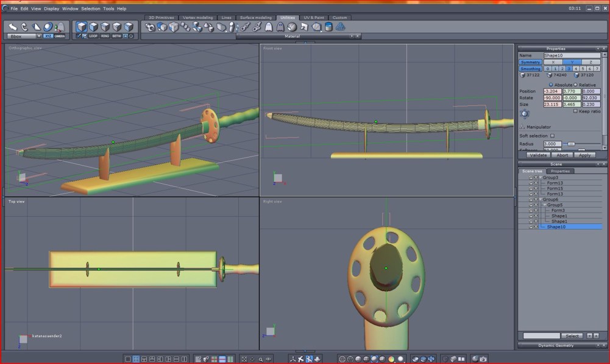Collapse the Scene panel arrow

pos(598,164)
